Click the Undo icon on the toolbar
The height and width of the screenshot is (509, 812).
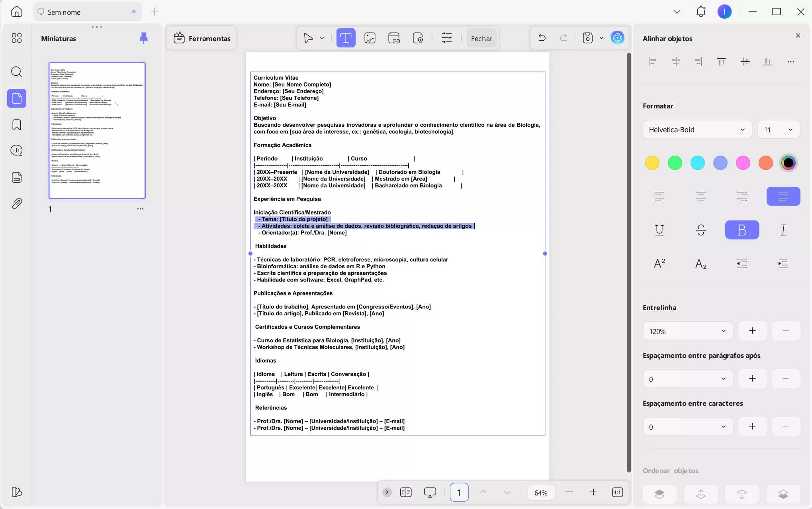pos(542,38)
